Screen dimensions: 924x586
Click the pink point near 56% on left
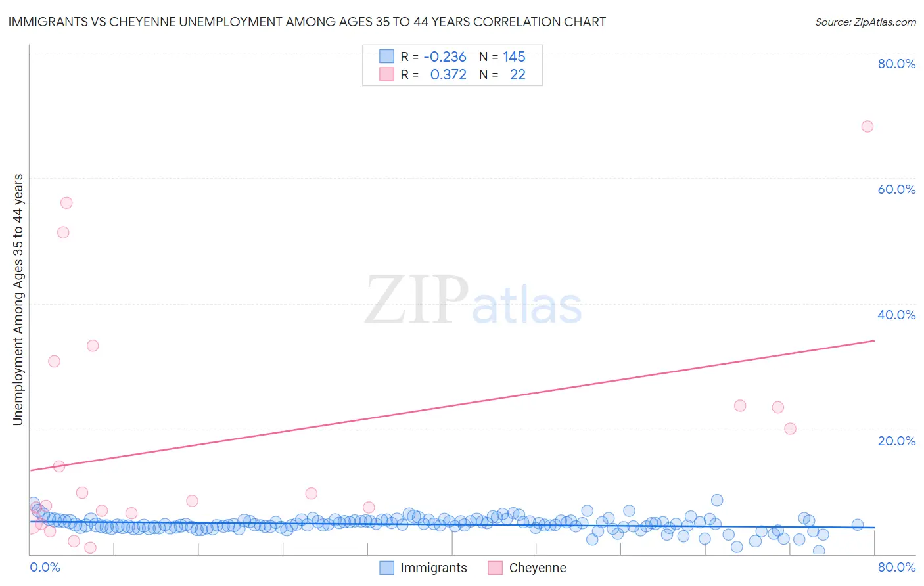pos(66,203)
